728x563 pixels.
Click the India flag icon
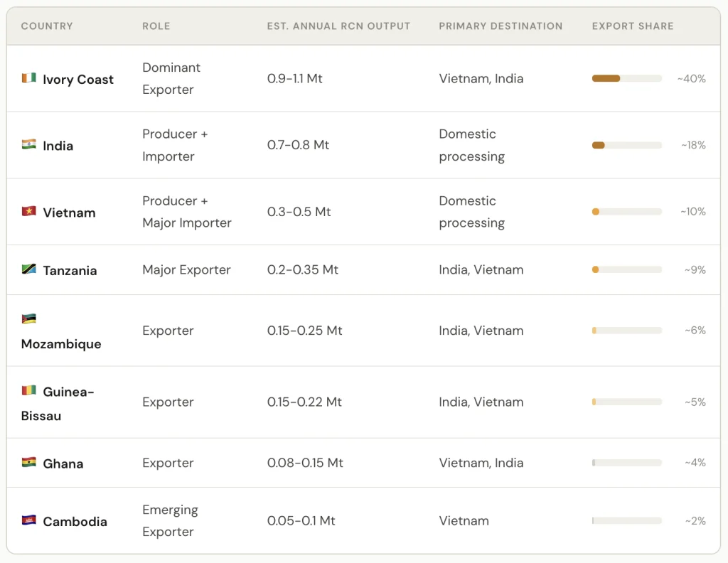28,144
